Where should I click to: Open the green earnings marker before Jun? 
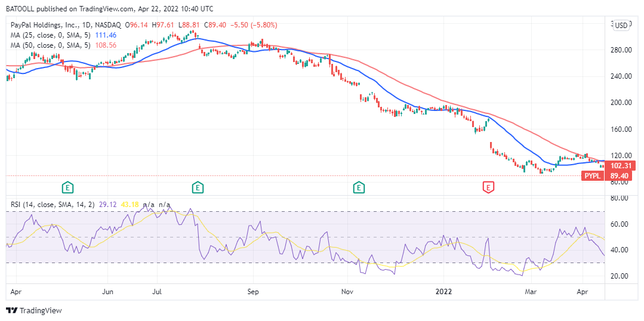click(68, 188)
